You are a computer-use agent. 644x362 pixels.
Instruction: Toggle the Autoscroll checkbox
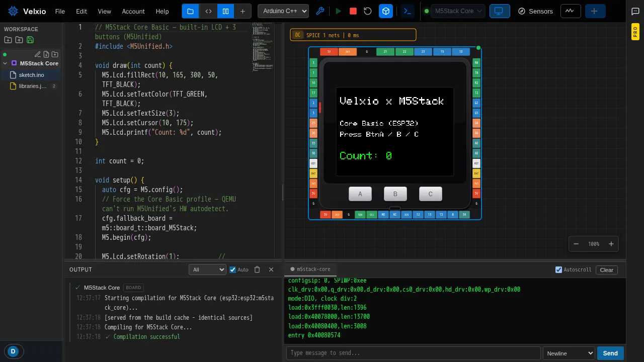pos(558,269)
